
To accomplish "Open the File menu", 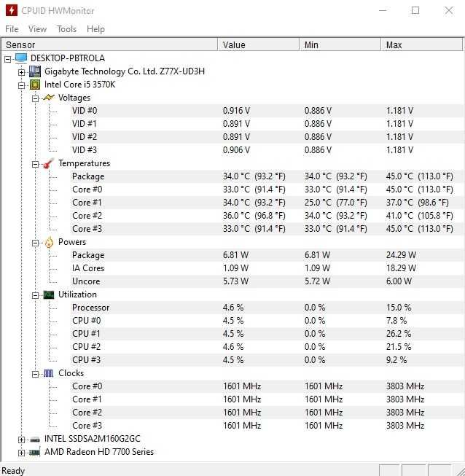I will (x=12, y=29).
